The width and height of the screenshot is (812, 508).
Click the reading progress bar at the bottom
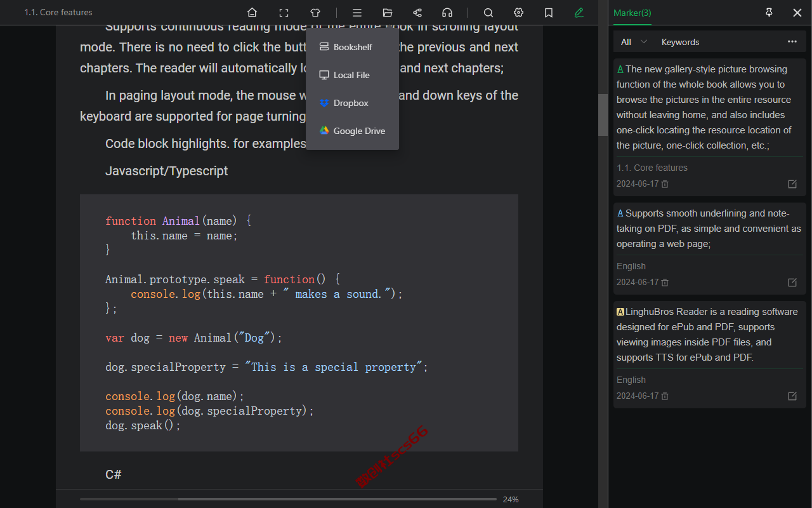click(288, 499)
